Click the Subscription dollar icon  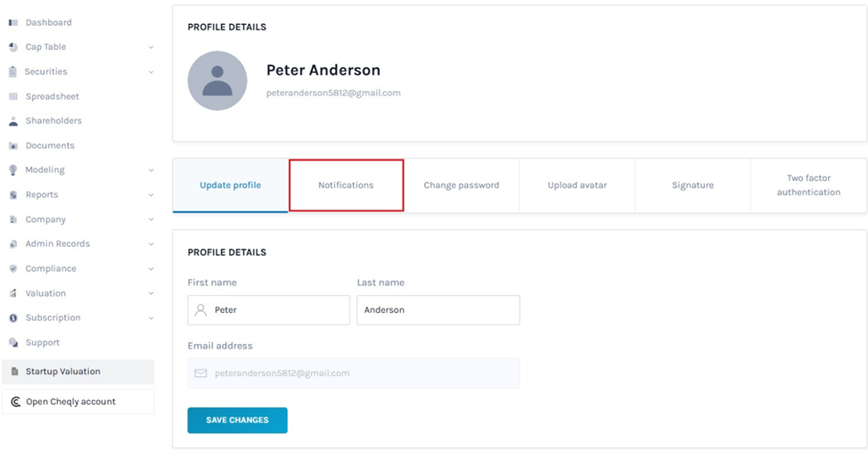(x=13, y=318)
